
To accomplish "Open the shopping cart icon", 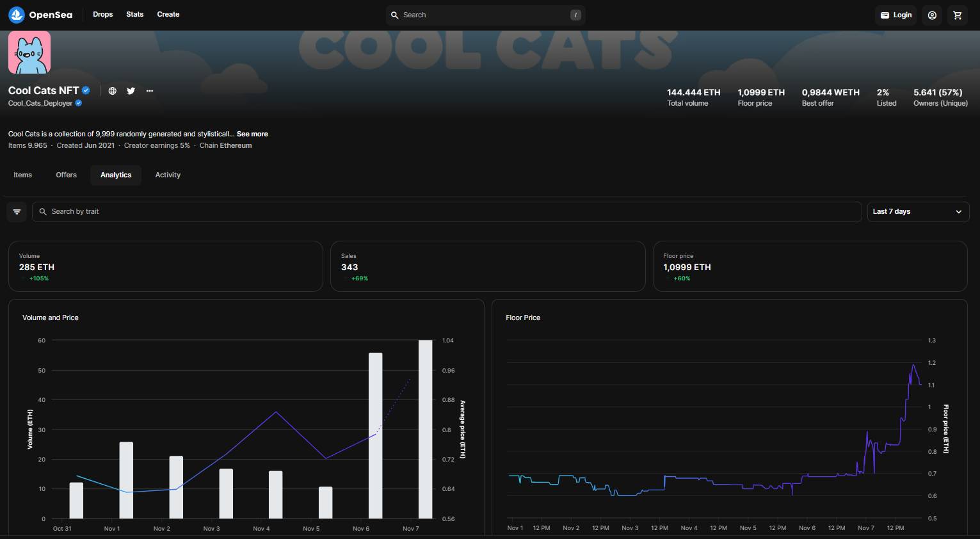I will (x=958, y=15).
